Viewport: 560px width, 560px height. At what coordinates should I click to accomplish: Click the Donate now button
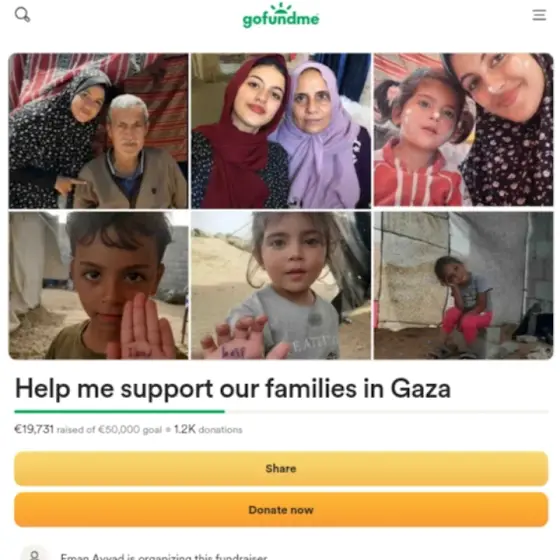pyautogui.click(x=281, y=510)
